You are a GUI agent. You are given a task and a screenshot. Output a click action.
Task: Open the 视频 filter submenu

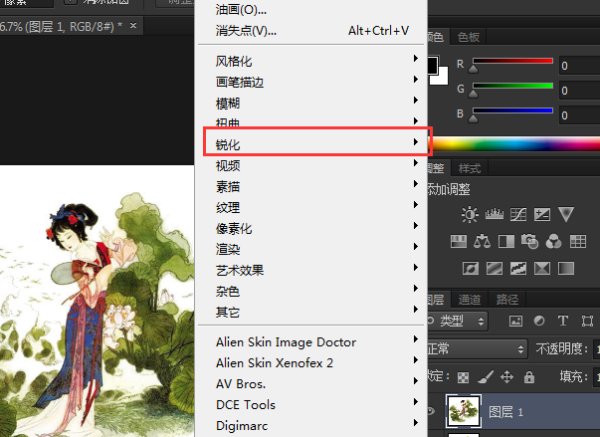[x=311, y=165]
